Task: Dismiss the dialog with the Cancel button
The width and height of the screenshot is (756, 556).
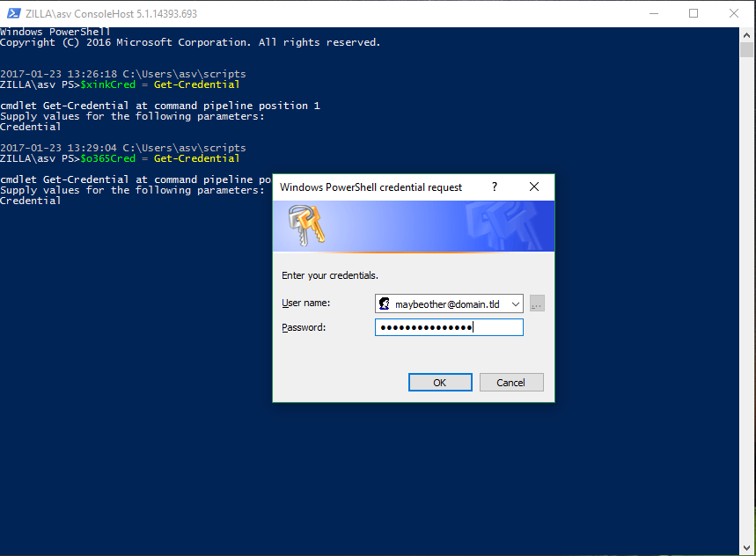Action: pos(511,383)
